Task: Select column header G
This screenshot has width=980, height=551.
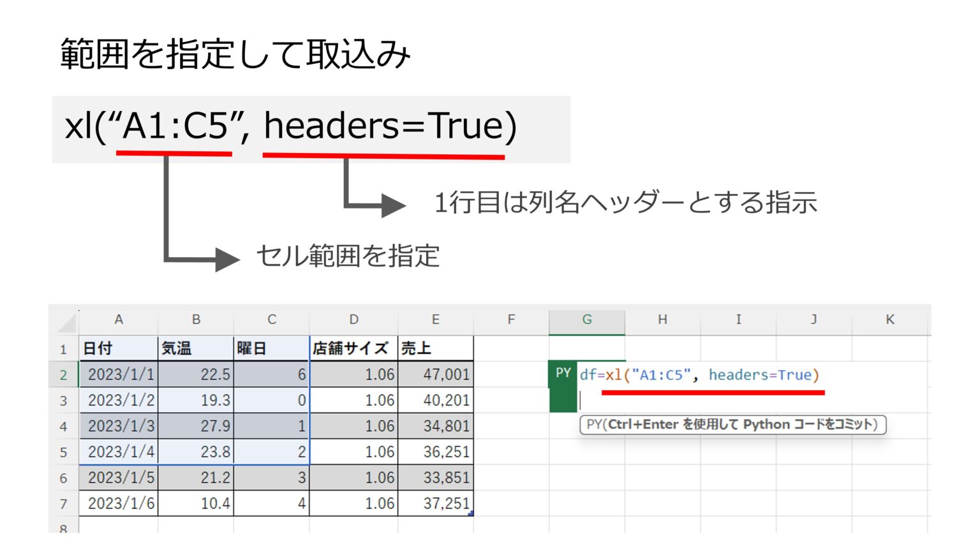Action: tap(586, 320)
